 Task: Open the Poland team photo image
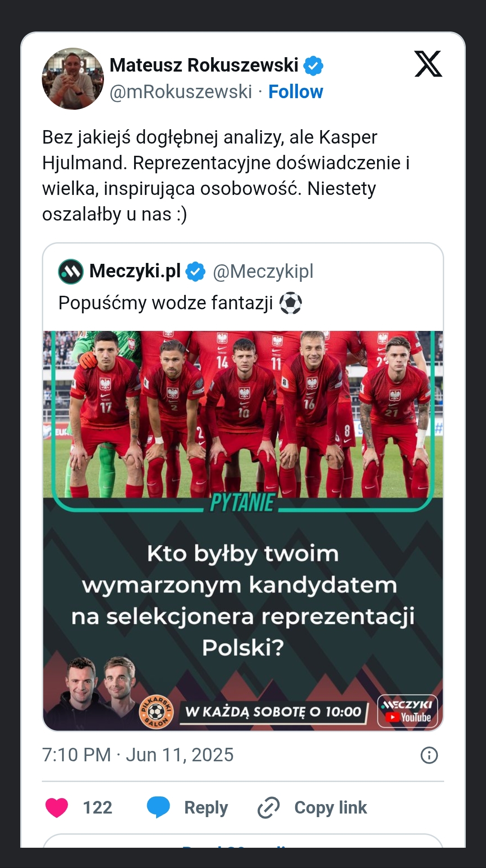(243, 531)
